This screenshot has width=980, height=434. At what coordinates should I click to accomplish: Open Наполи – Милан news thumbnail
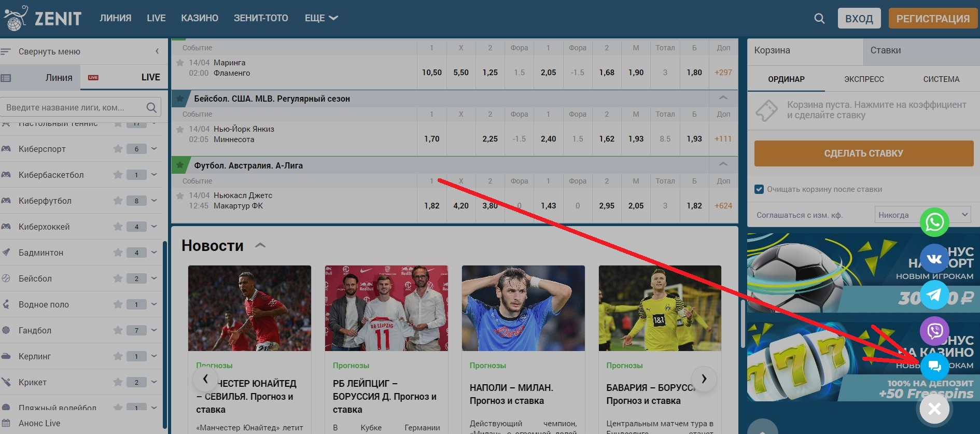pos(523,308)
